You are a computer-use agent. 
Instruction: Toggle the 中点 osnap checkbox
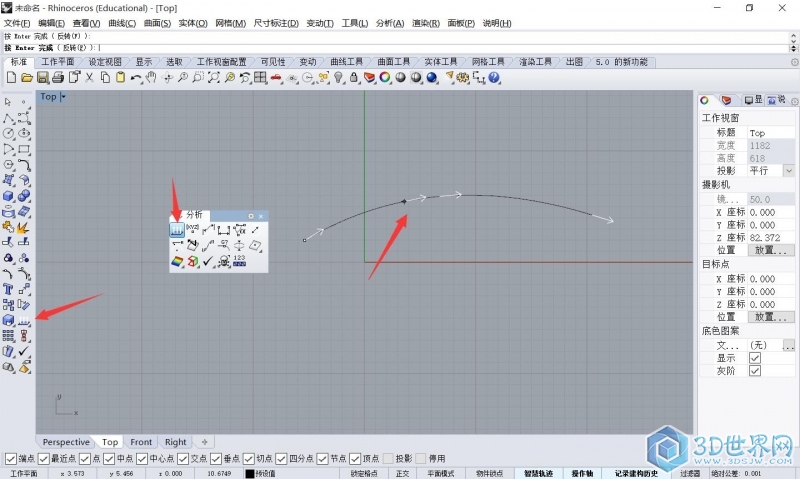click(109, 459)
